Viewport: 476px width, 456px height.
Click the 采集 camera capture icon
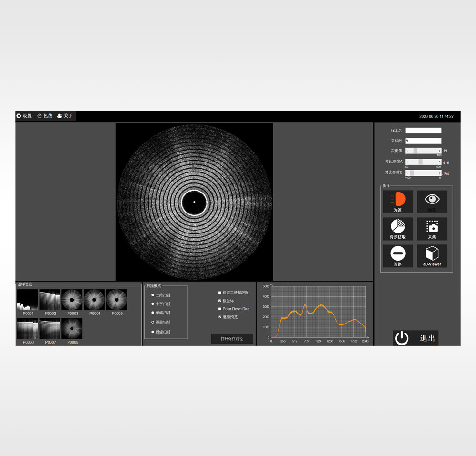(432, 226)
